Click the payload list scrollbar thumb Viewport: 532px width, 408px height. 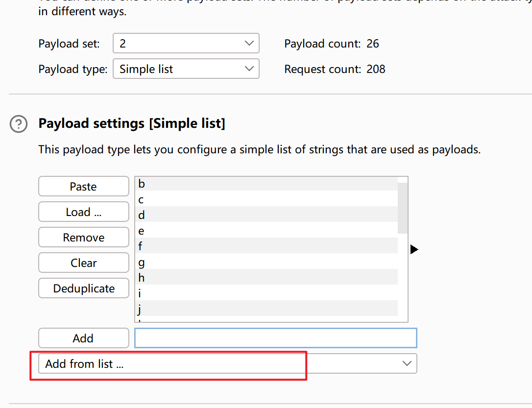pos(403,208)
